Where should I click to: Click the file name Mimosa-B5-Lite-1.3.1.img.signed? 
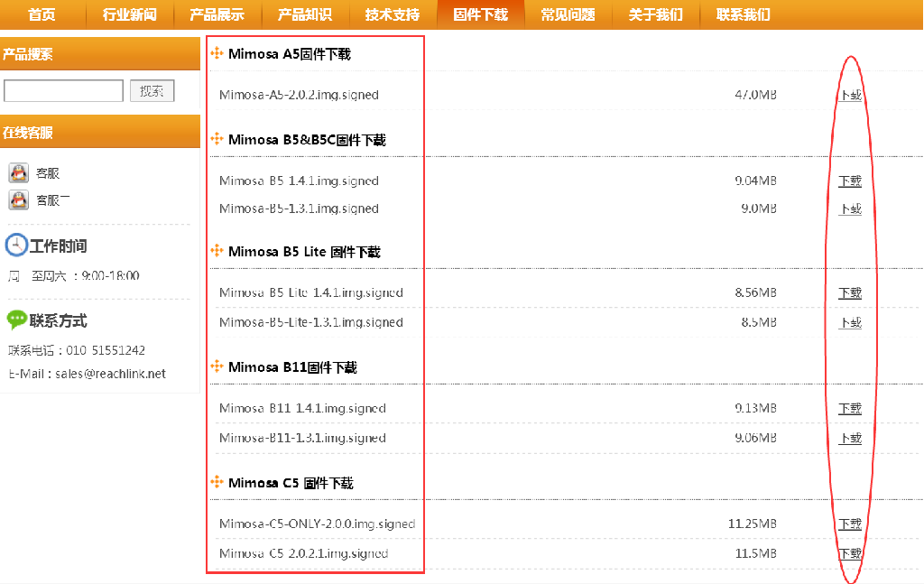tap(311, 322)
